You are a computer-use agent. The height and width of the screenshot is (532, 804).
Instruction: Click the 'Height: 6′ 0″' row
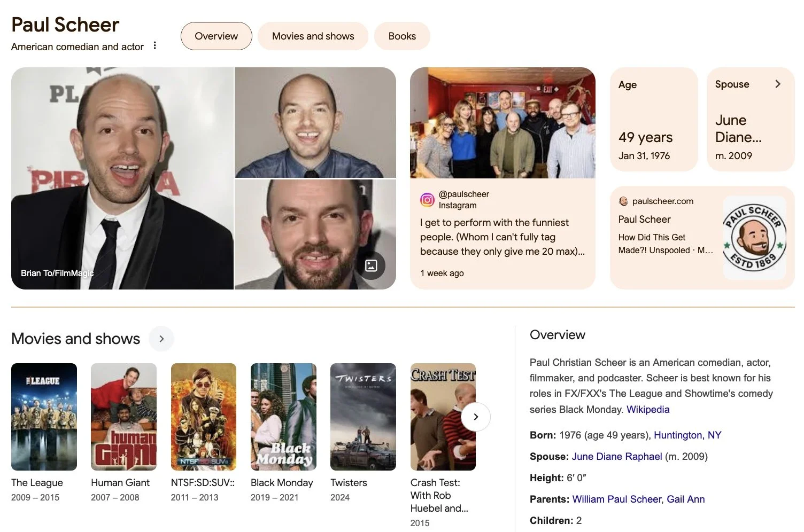click(x=558, y=478)
